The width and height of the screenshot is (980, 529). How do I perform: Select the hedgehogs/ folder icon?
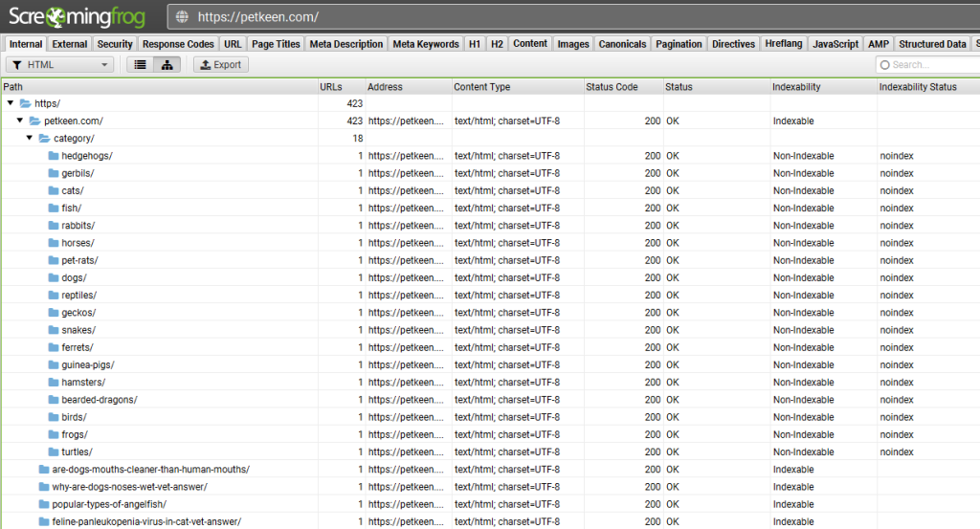(54, 156)
